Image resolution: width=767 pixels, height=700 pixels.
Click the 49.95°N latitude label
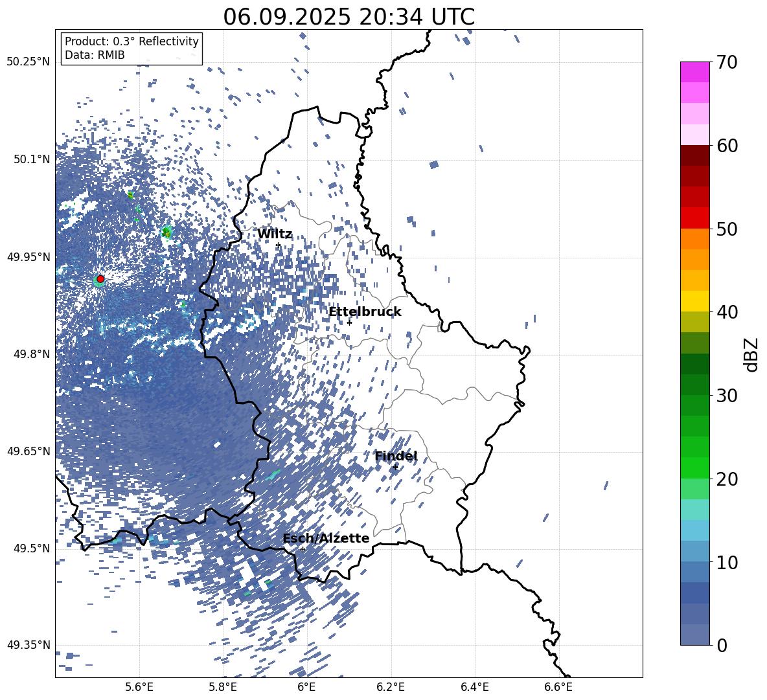pos(29,256)
